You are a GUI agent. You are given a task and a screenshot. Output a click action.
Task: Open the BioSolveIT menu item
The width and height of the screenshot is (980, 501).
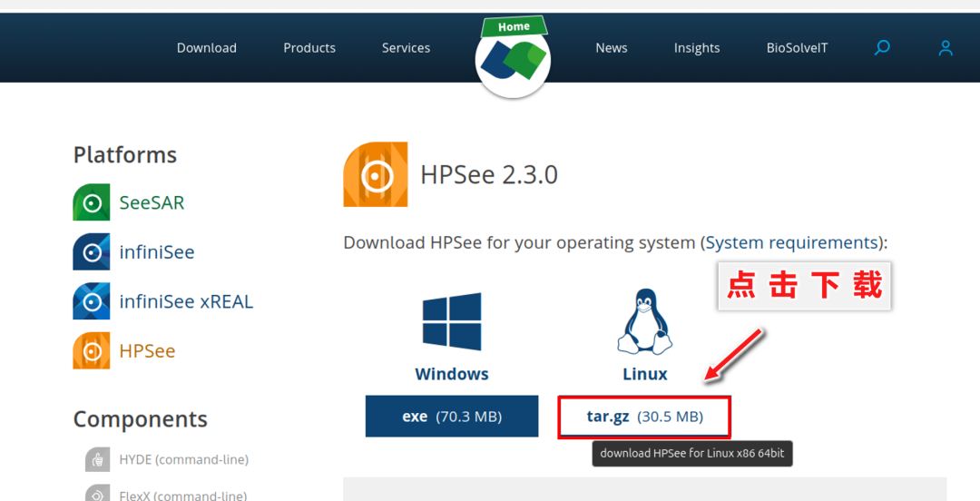(798, 47)
